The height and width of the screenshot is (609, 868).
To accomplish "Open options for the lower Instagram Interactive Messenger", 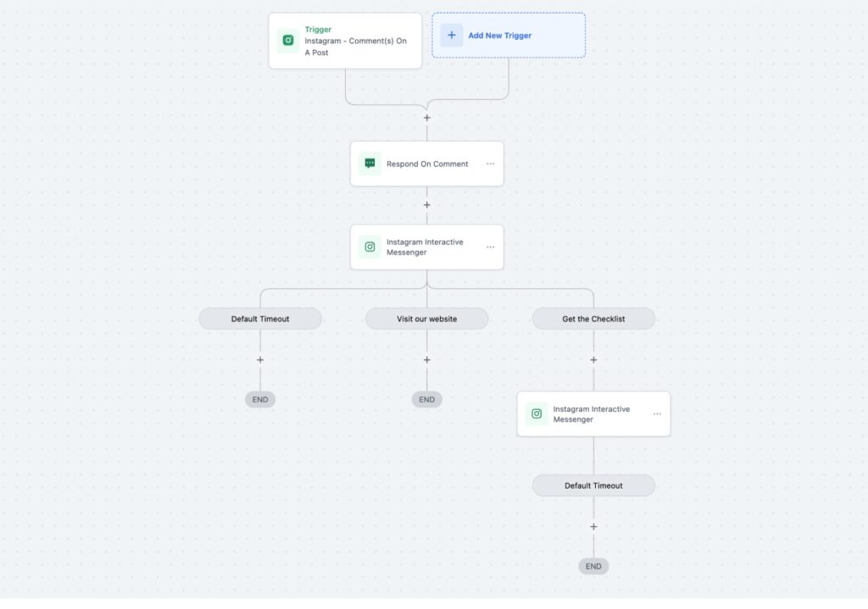I will pos(657,414).
